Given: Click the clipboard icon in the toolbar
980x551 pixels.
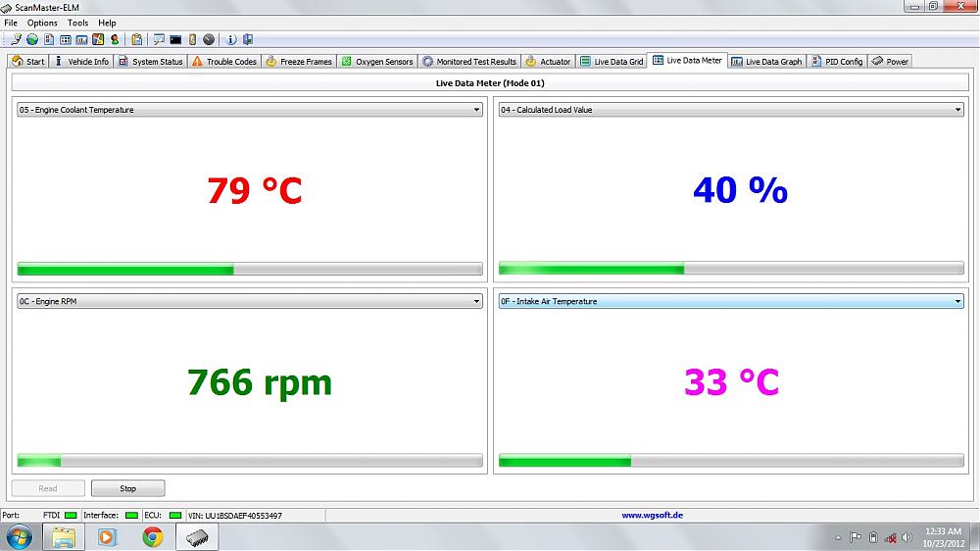Looking at the screenshot, I should coord(137,40).
